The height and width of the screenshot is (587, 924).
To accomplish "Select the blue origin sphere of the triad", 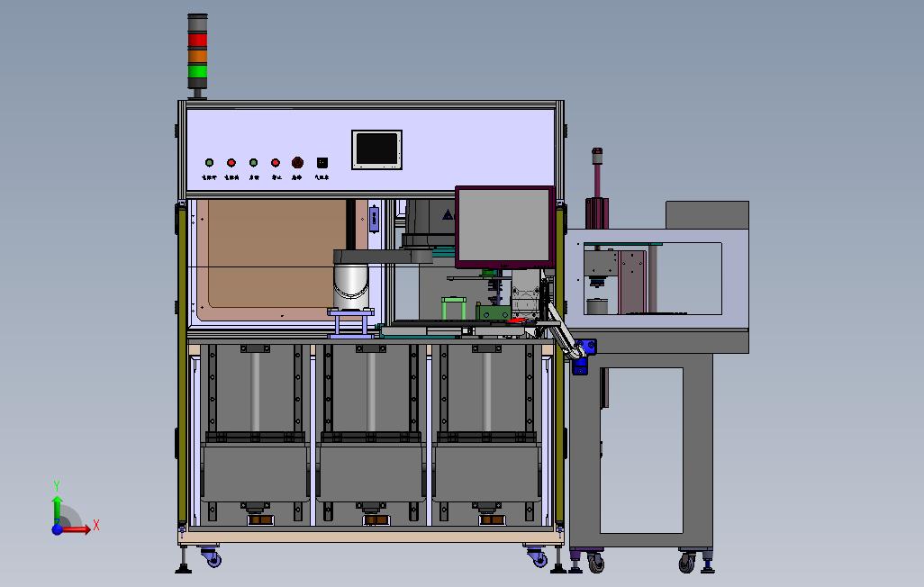I will (x=57, y=529).
